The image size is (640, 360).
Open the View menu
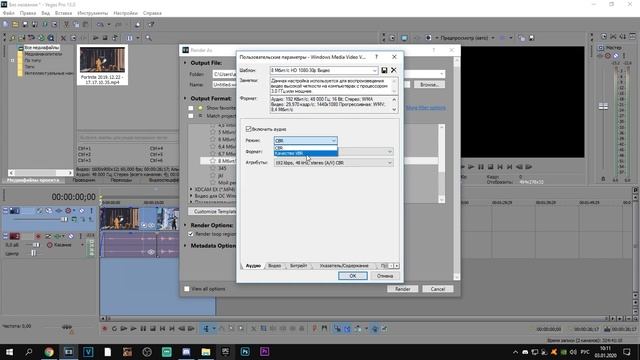click(x=45, y=13)
